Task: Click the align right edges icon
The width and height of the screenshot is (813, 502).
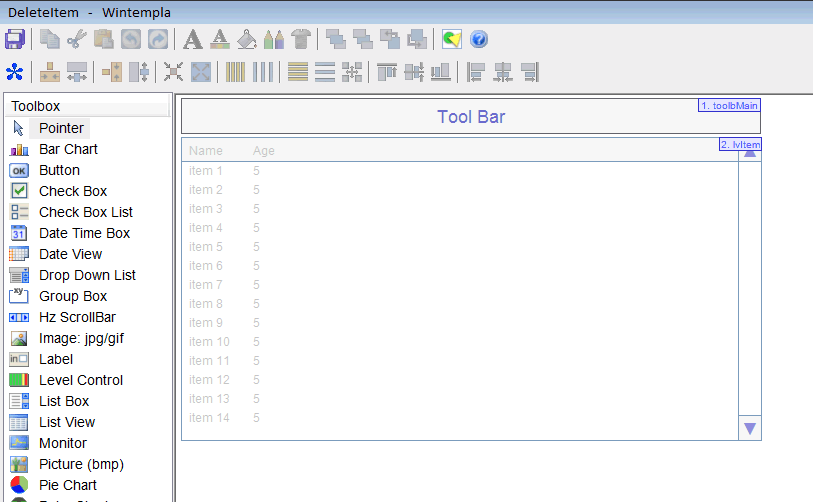Action: pos(530,72)
